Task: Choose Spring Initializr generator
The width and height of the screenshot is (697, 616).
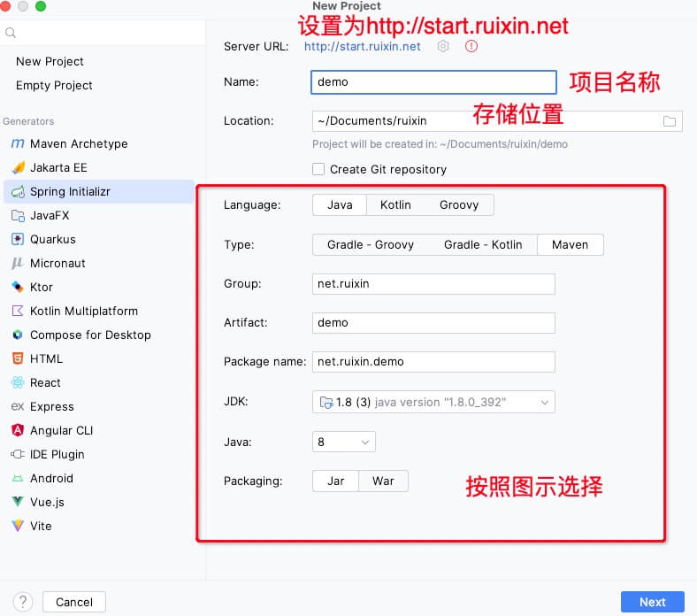Action: coord(99,192)
